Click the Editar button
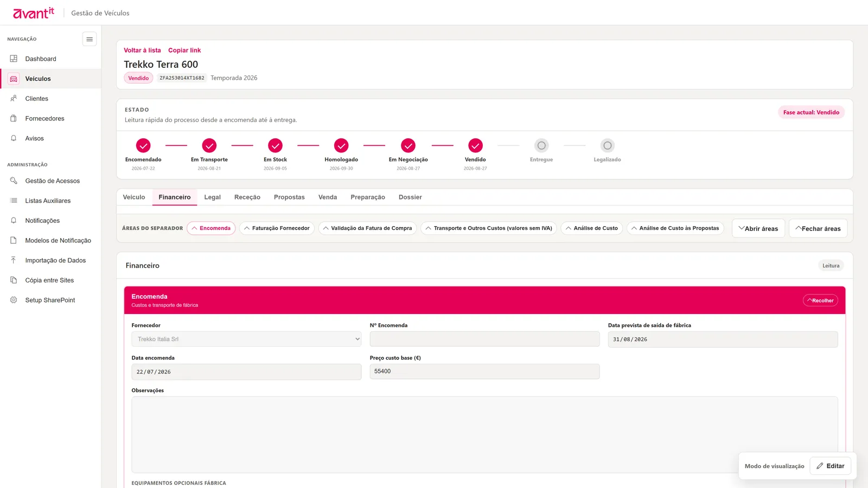 coord(831,466)
